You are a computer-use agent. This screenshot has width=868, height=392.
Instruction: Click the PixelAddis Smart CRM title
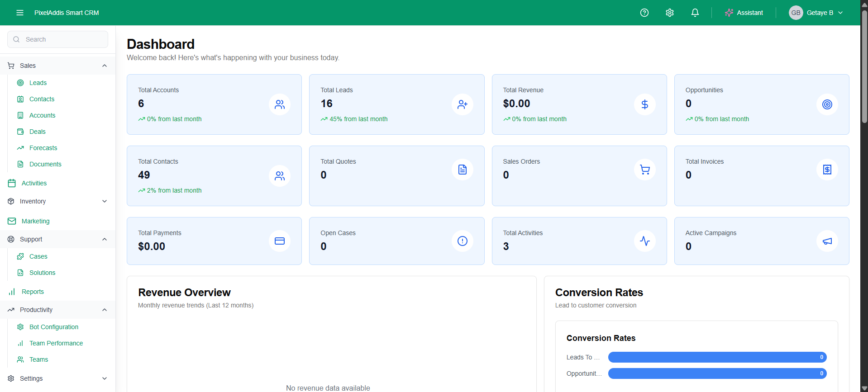(x=67, y=13)
